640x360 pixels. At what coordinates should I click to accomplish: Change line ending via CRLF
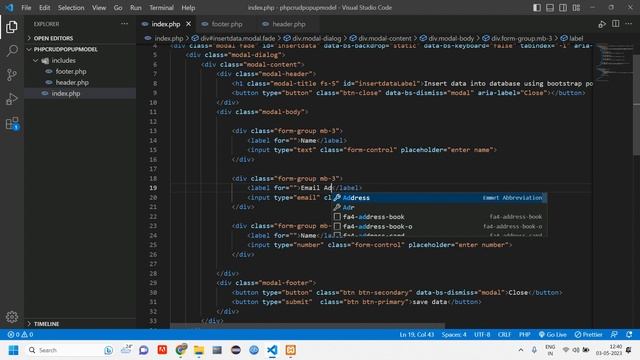[x=504, y=335]
